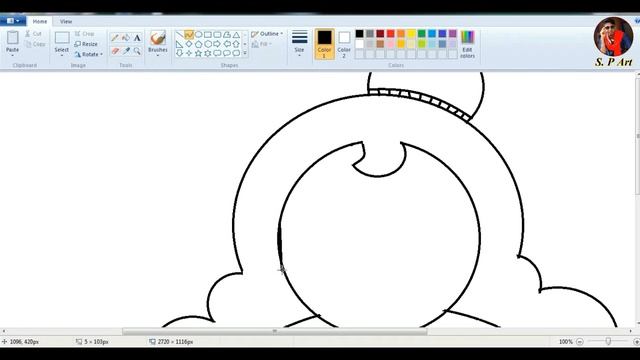Click the Copy button

[x=35, y=44]
